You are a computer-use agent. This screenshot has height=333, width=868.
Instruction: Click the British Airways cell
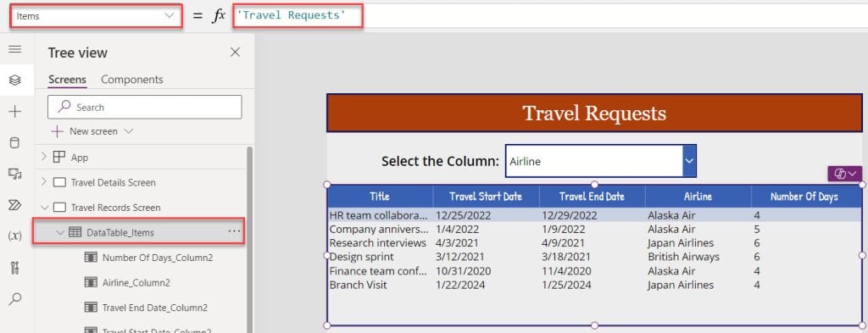click(x=684, y=257)
